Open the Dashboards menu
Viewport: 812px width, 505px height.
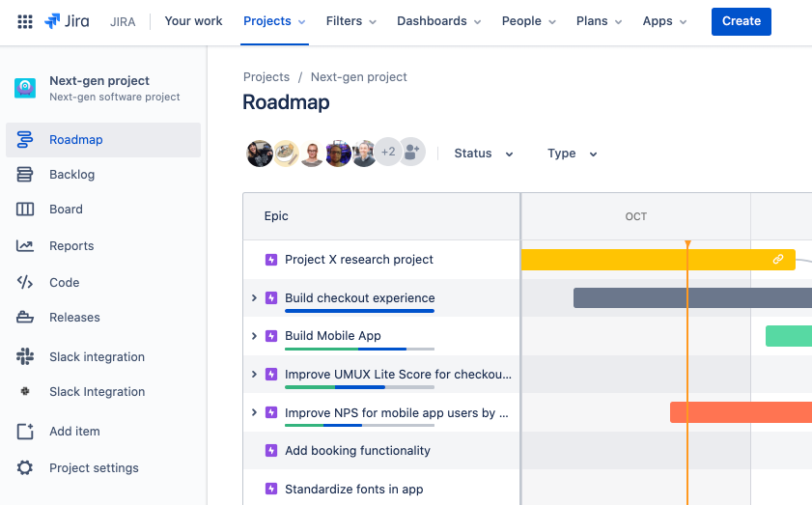click(439, 21)
